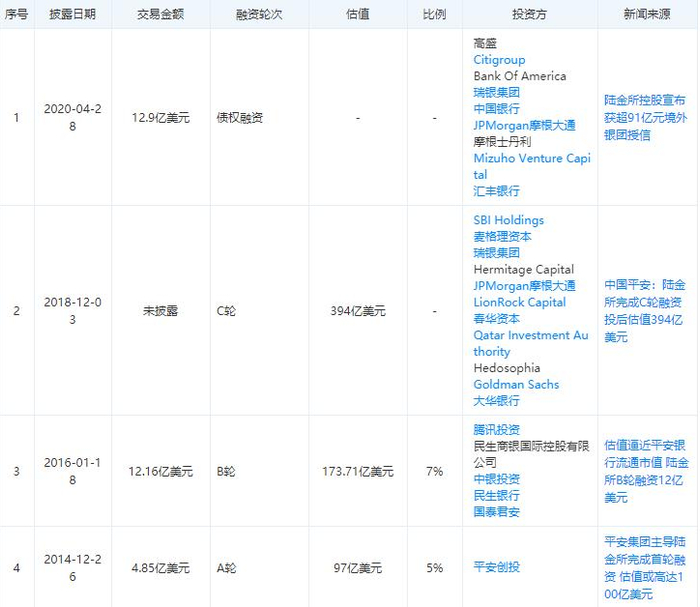Open news link 平安集团主导陆金所完成首轮融资
Image resolution: width=700 pixels, height=607 pixels.
(645, 568)
